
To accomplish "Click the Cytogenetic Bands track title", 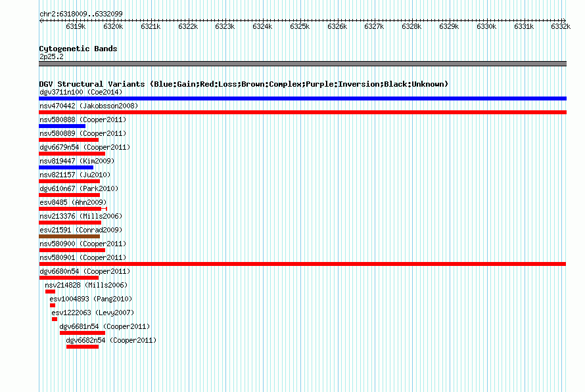I will (78, 49).
